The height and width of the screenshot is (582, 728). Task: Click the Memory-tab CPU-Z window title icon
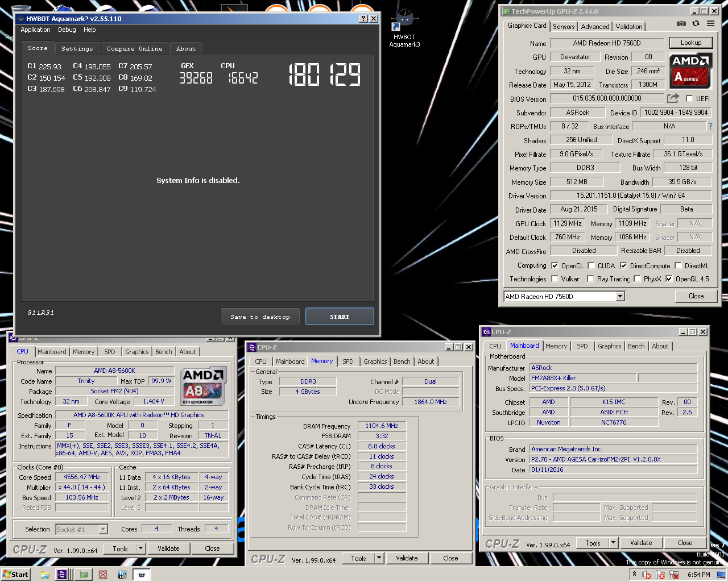[x=252, y=347]
